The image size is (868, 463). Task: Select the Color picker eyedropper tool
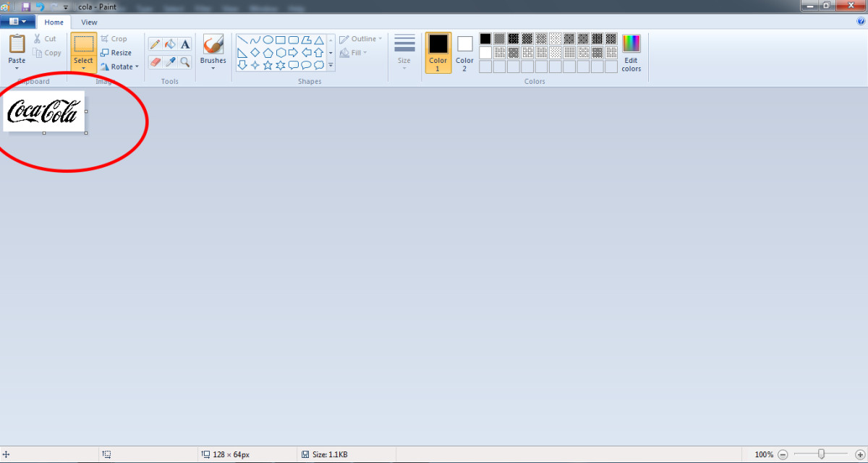[x=170, y=62]
